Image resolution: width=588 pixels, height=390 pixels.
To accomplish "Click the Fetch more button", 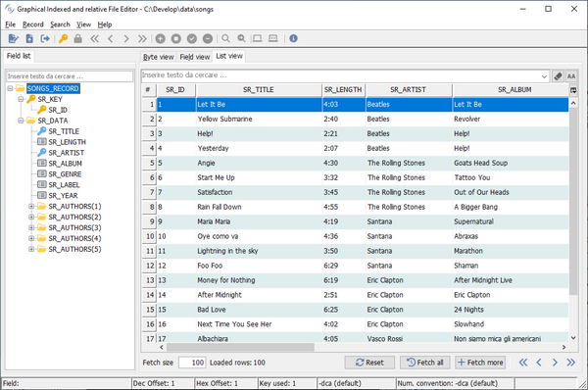I will [x=480, y=363].
